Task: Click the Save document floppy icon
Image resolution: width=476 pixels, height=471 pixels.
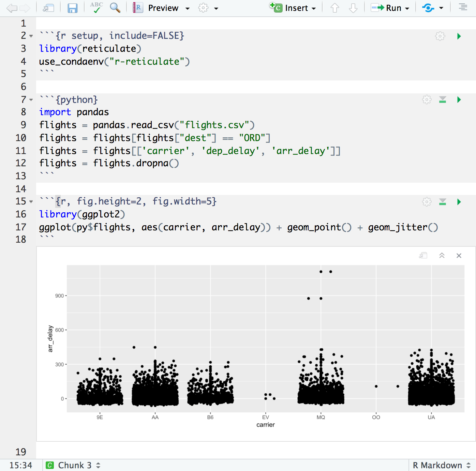Action: pyautogui.click(x=72, y=8)
